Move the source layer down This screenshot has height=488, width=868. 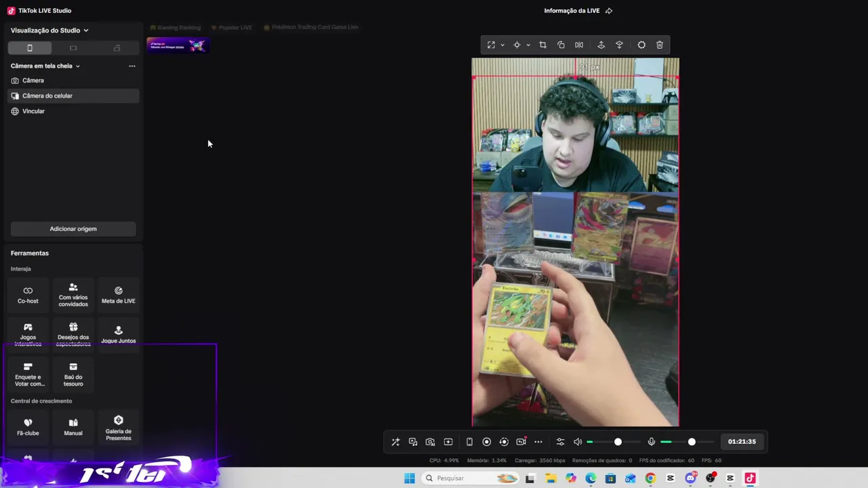[x=619, y=45]
